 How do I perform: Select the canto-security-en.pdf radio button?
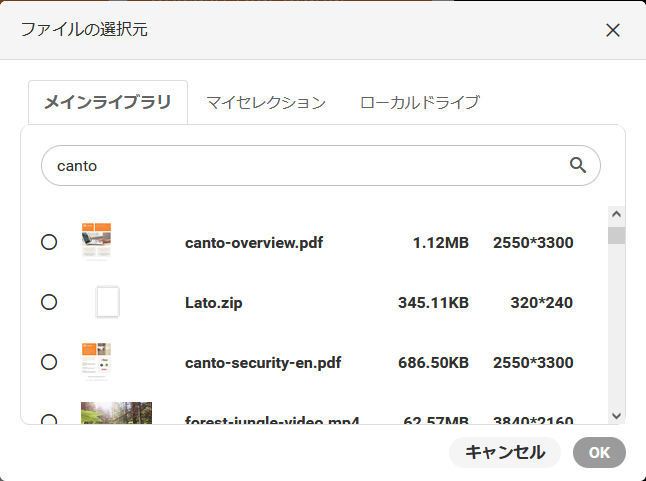click(49, 362)
